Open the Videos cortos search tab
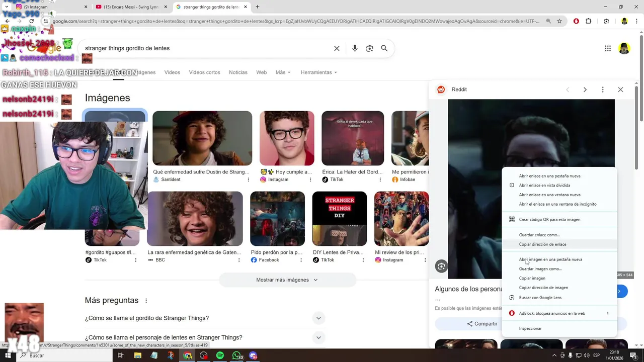This screenshot has width=644, height=362. tap(204, 72)
